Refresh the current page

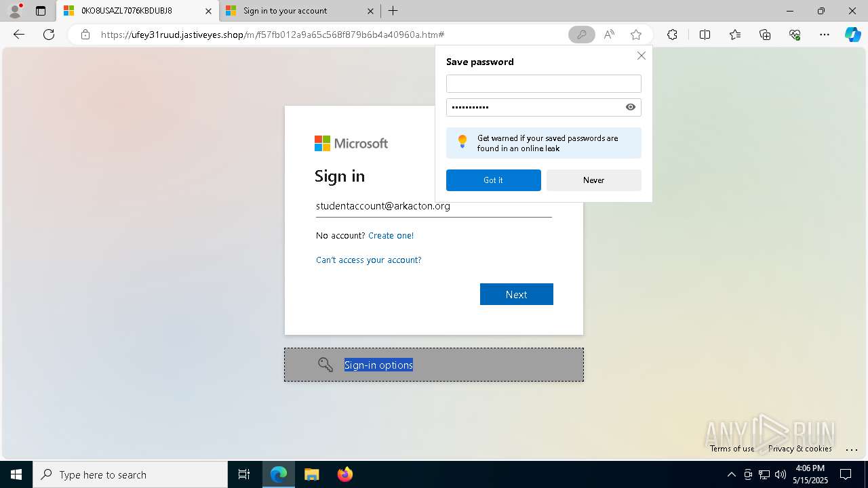pyautogui.click(x=49, y=35)
